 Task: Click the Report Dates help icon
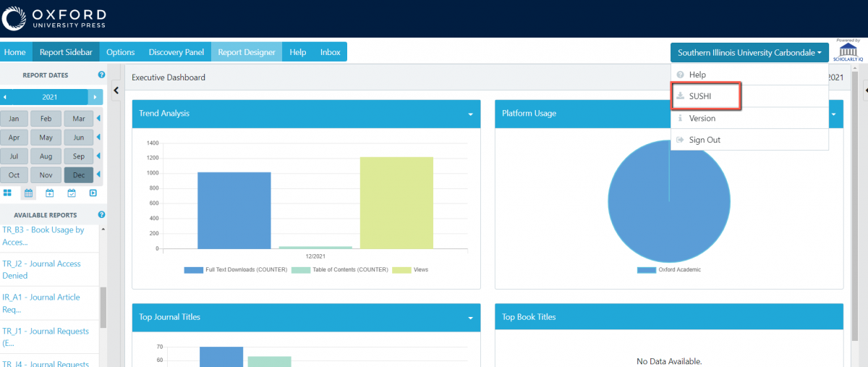pos(101,75)
